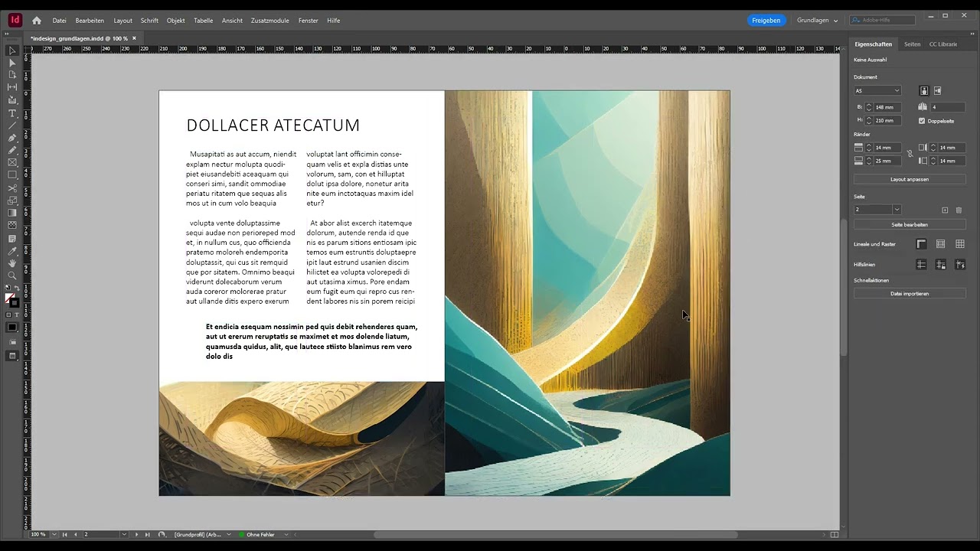Click the Apply Color swatch button
Viewport: 980px width, 551px height.
tap(12, 328)
